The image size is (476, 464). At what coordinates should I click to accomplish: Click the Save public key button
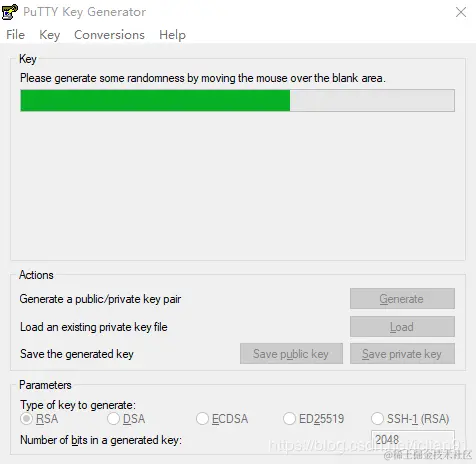(x=291, y=354)
